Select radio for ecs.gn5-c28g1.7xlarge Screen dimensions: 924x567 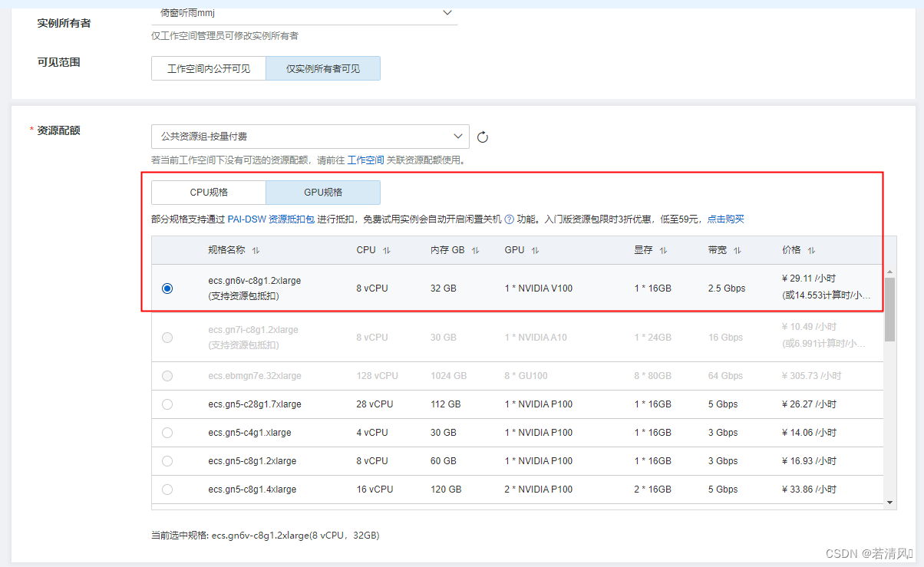tap(167, 404)
